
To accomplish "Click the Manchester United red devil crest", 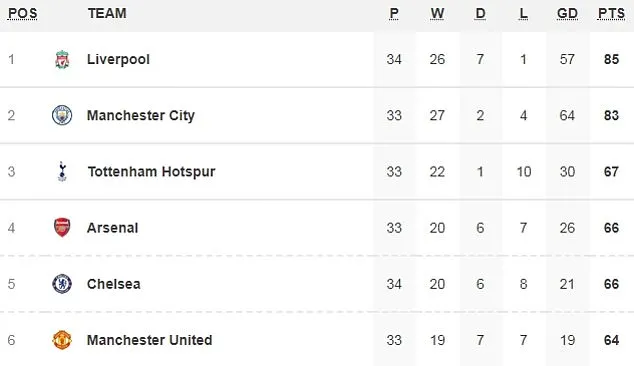I will [x=62, y=340].
